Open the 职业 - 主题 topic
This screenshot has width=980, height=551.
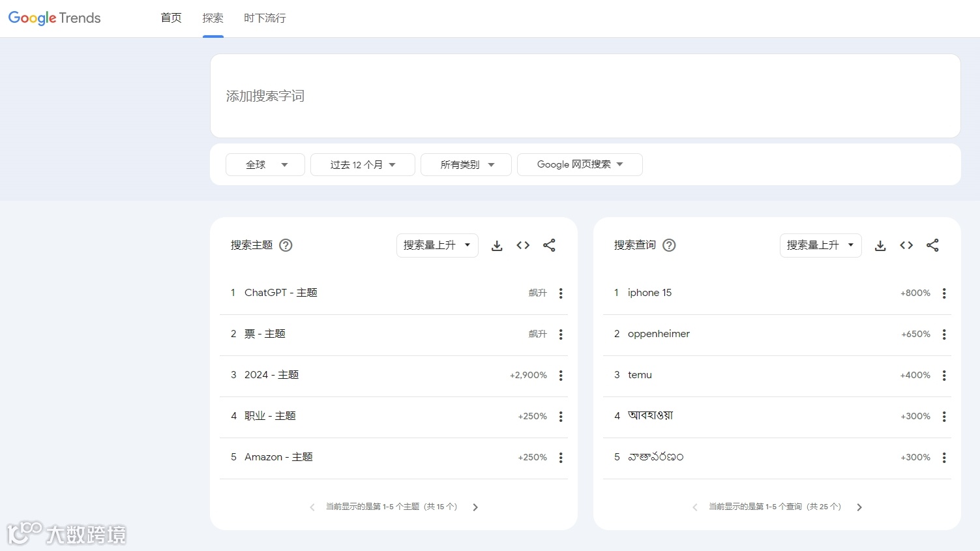point(270,416)
